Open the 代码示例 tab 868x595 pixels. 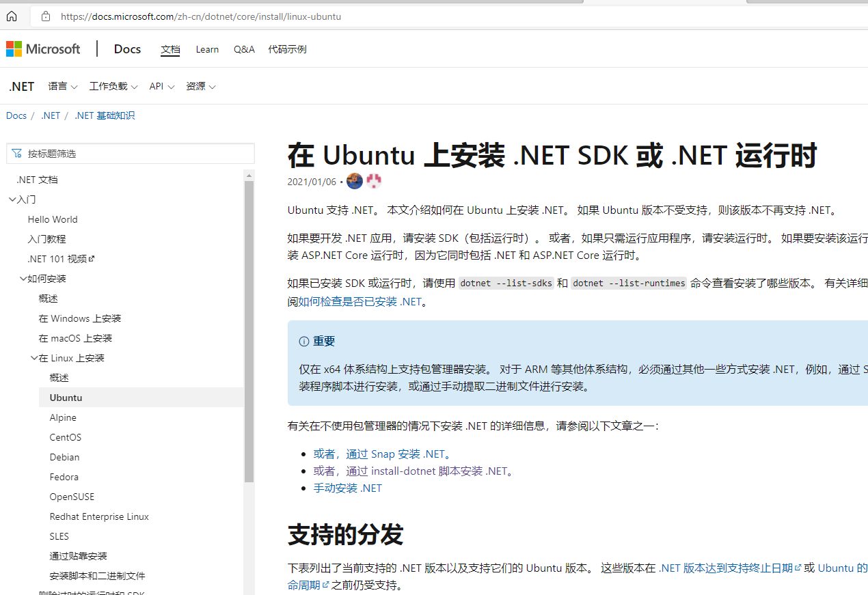pyautogui.click(x=287, y=49)
